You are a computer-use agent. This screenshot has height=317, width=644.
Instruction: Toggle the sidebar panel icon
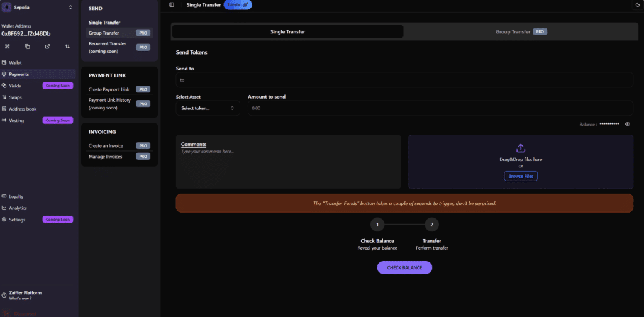click(x=172, y=4)
